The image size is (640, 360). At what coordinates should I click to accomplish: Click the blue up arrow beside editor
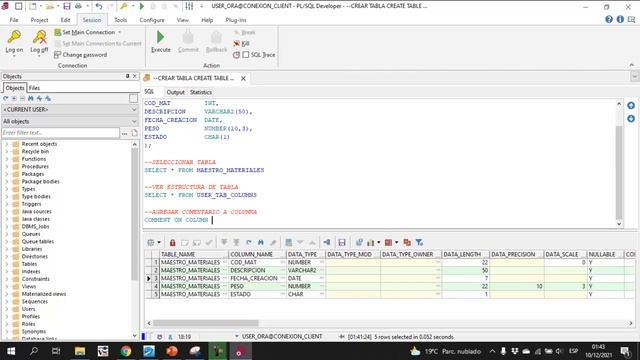(631, 106)
